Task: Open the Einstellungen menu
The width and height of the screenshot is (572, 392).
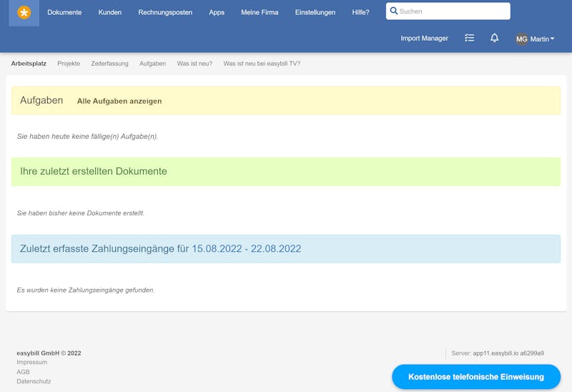Action: click(315, 12)
